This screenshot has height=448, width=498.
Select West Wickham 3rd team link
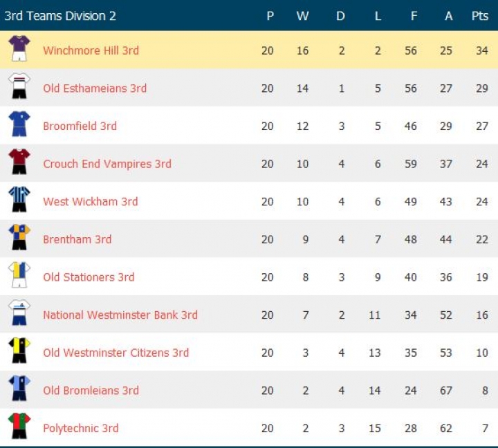coord(90,202)
